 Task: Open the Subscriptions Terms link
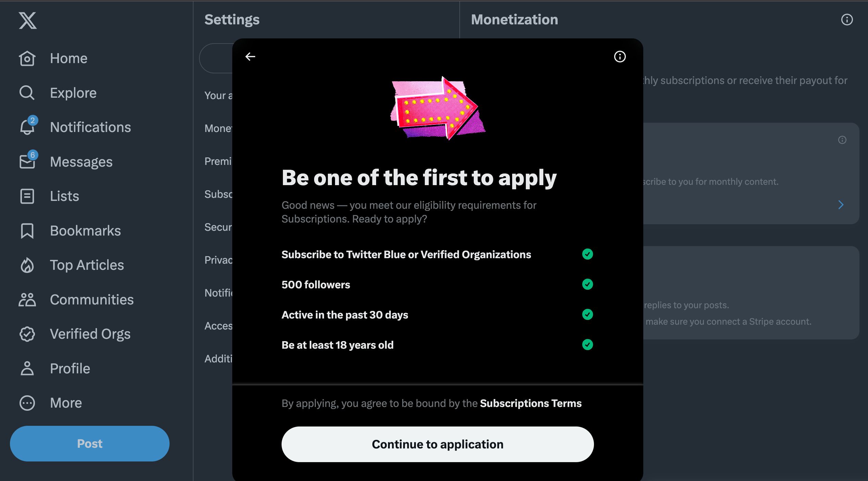tap(530, 403)
